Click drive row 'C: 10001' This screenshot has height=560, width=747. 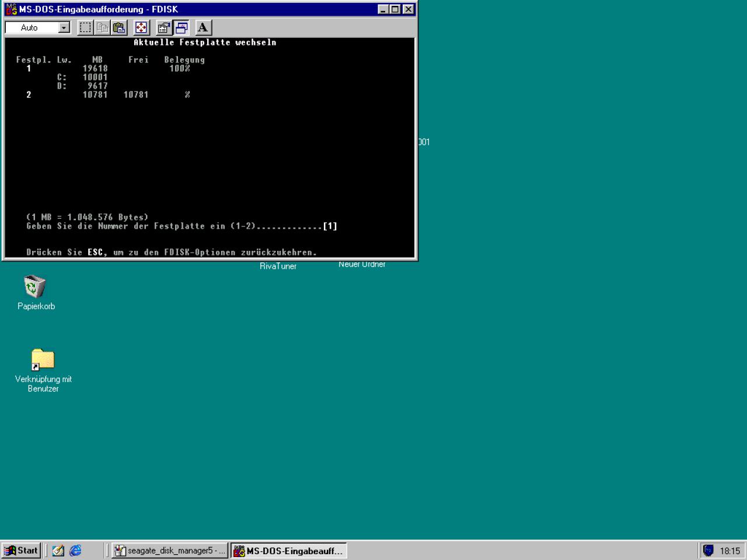click(82, 77)
